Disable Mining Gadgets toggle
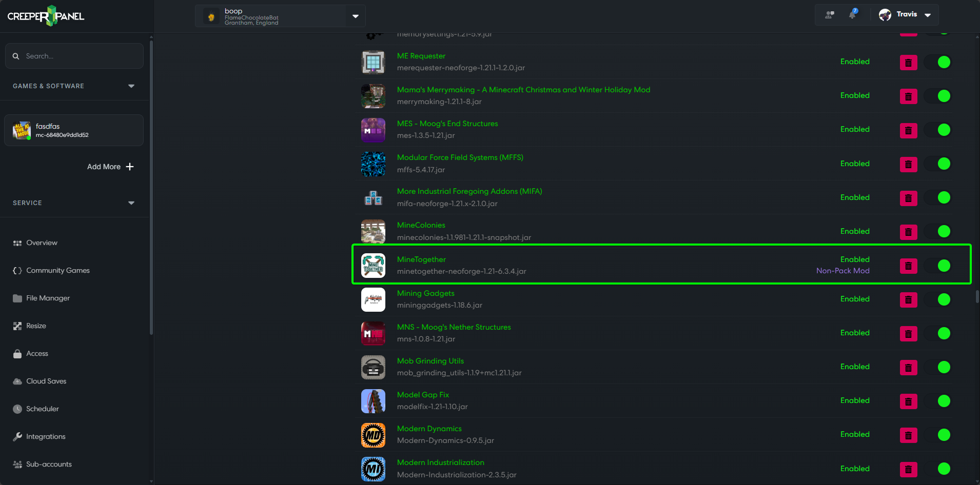 point(937,299)
